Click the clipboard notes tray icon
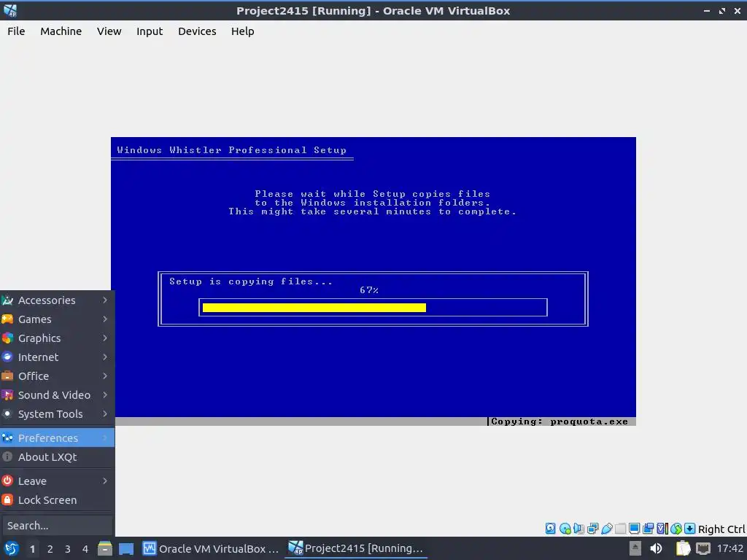Viewport: 747px width, 560px height. pos(683,548)
